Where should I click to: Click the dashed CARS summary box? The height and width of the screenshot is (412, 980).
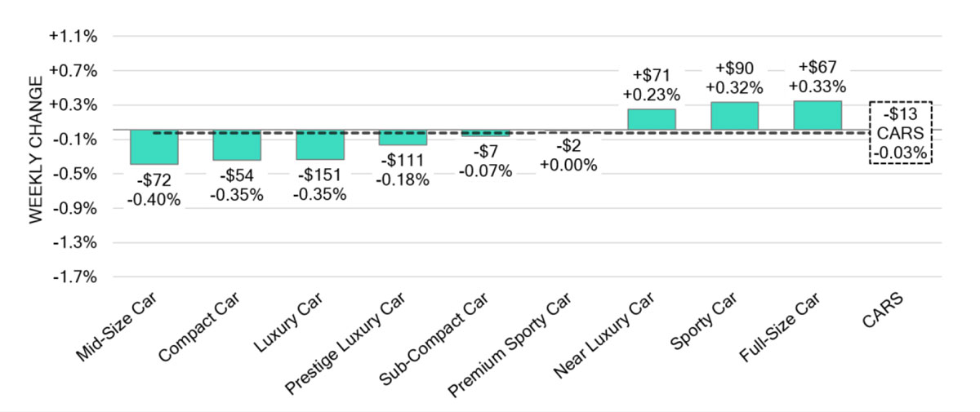coord(900,133)
